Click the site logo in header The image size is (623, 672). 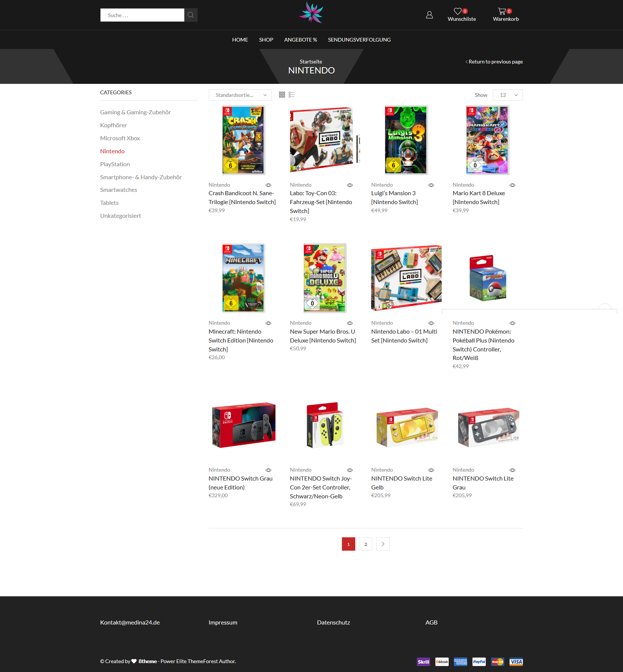click(311, 13)
